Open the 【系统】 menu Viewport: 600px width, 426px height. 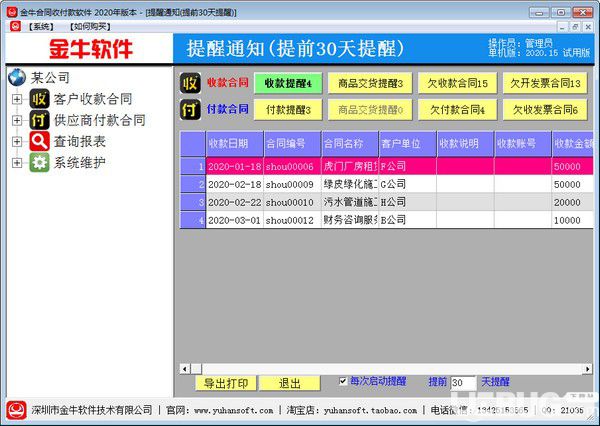[41, 26]
